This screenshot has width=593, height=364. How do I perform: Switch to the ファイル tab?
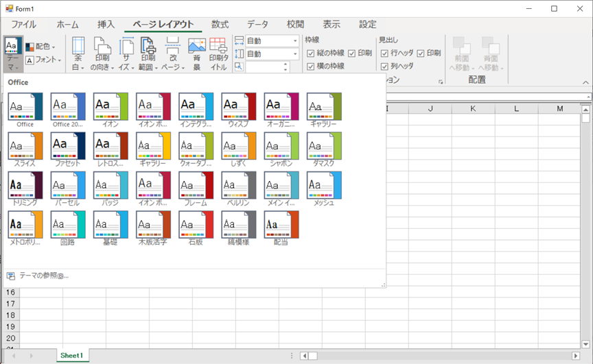pos(23,25)
